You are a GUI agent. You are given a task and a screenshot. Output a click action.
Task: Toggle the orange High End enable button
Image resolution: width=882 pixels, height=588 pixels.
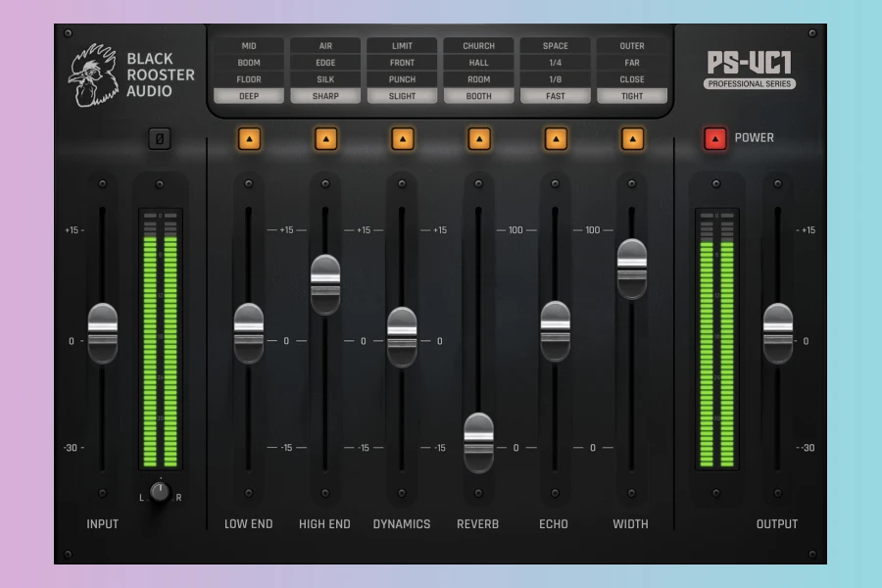click(x=325, y=138)
